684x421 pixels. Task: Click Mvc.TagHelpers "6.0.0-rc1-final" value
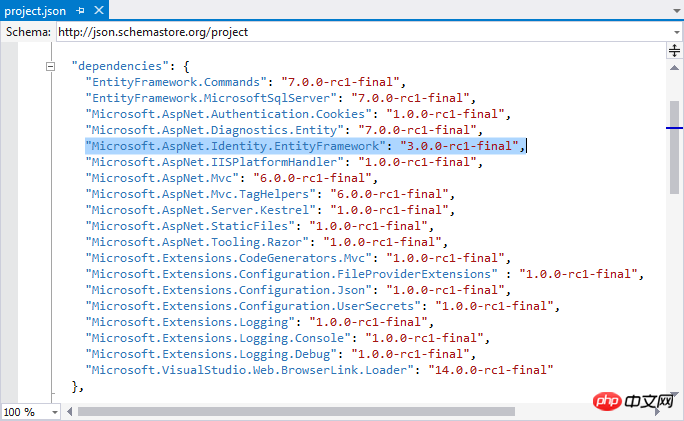(390, 194)
